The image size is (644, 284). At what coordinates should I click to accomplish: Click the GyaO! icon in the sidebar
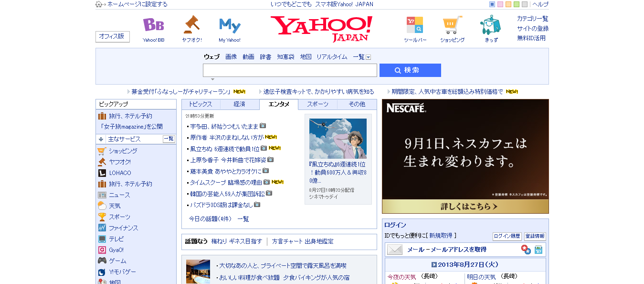coord(102,250)
